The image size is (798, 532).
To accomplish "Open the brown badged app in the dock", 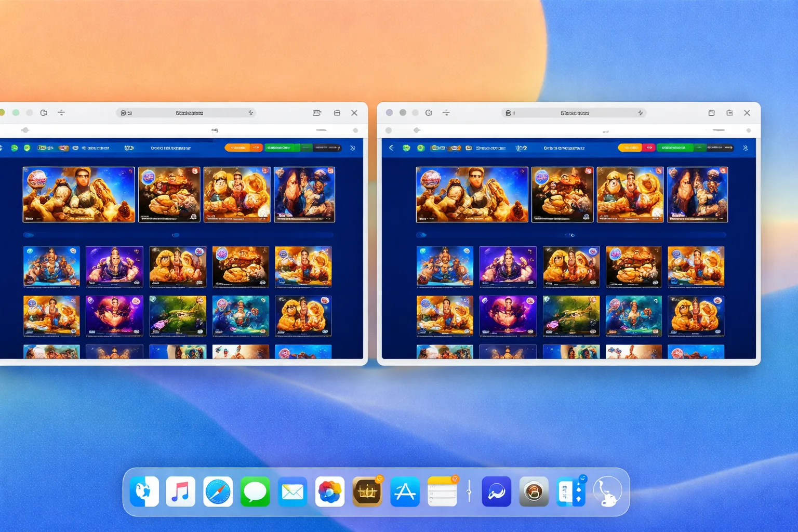I will click(x=367, y=491).
